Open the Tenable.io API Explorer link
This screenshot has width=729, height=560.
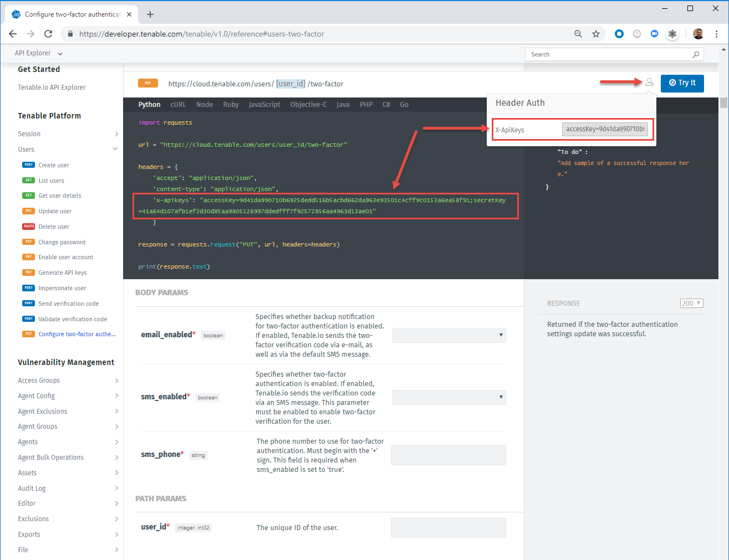(52, 88)
